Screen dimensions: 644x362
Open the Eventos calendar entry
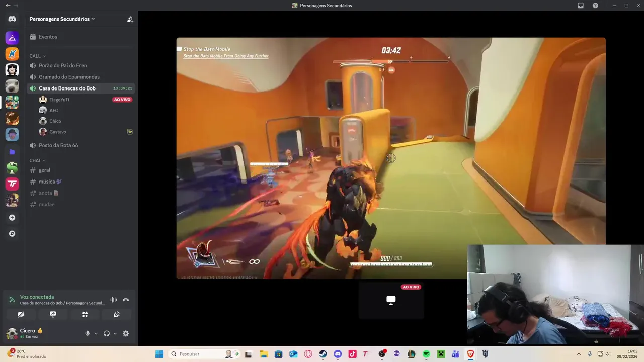tap(81, 37)
